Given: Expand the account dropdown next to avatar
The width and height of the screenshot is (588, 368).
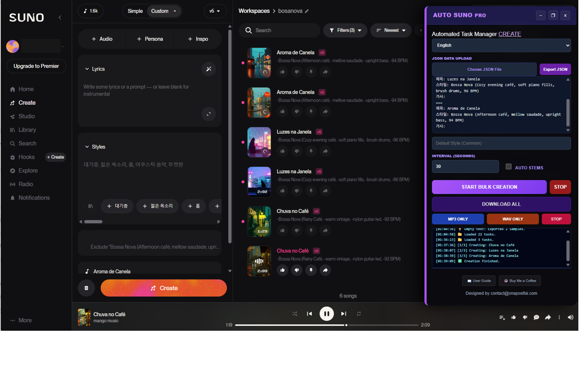Looking at the screenshot, I should [63, 46].
